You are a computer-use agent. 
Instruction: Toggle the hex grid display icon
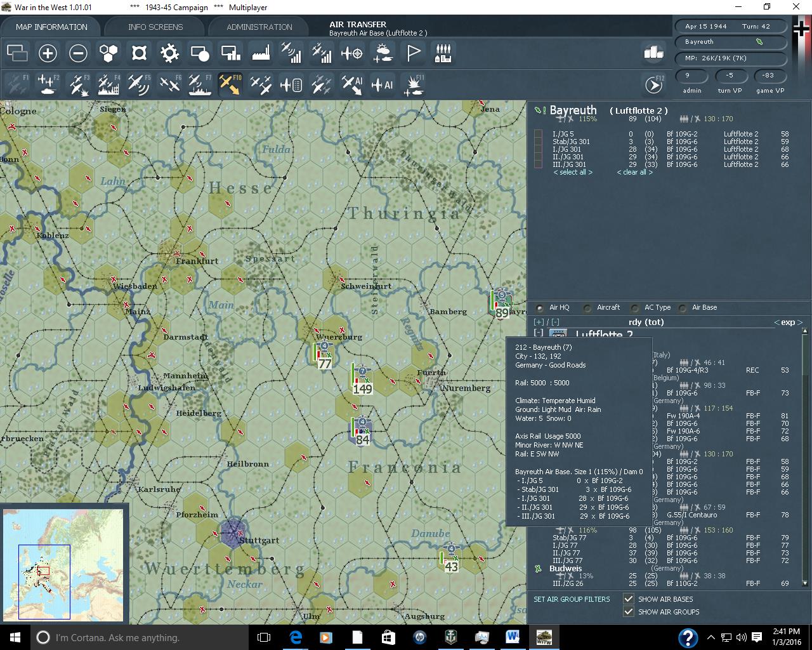(108, 53)
